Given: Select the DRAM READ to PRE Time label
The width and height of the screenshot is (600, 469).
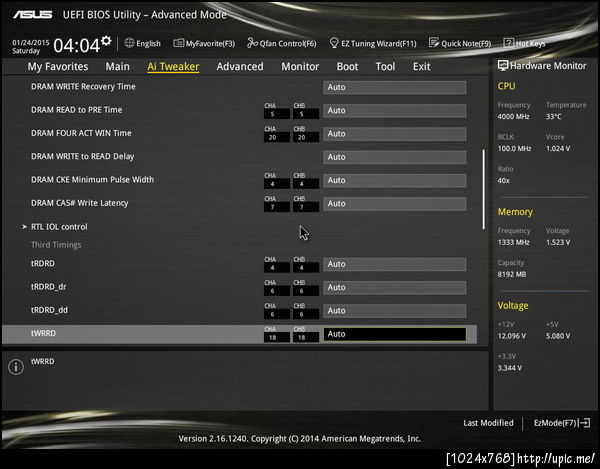Looking at the screenshot, I should coord(77,110).
